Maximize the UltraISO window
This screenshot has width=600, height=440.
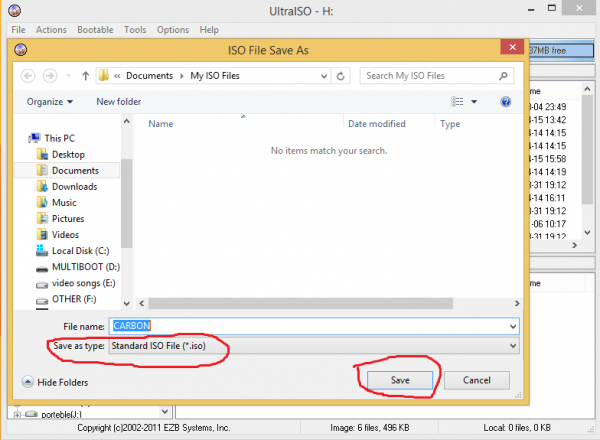coord(552,8)
